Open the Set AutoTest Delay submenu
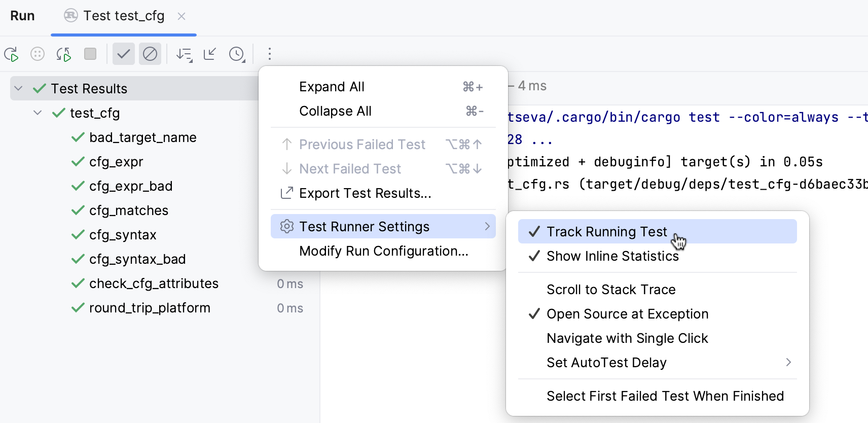The width and height of the screenshot is (868, 423). pyautogui.click(x=606, y=362)
